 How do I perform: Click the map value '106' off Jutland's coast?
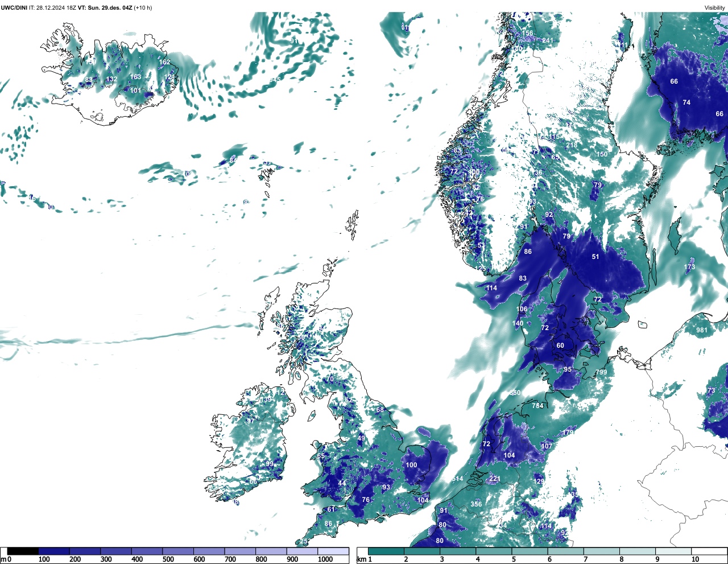point(522,309)
